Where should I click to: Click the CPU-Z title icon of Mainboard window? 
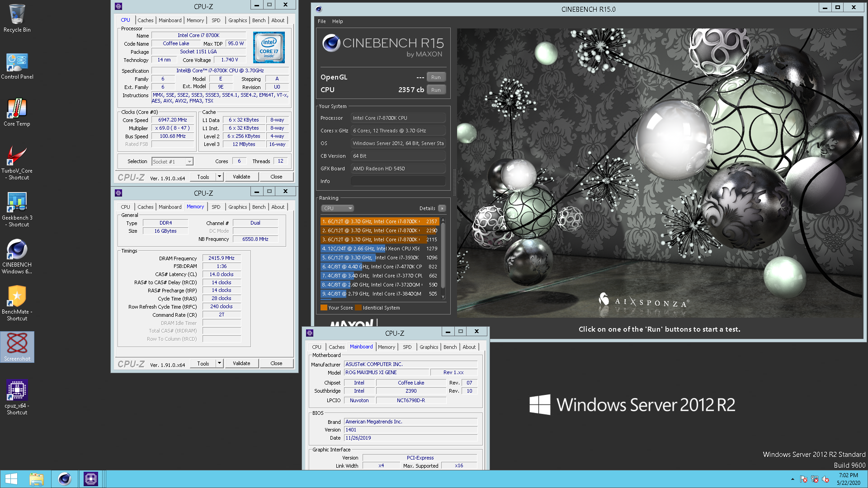pos(310,333)
